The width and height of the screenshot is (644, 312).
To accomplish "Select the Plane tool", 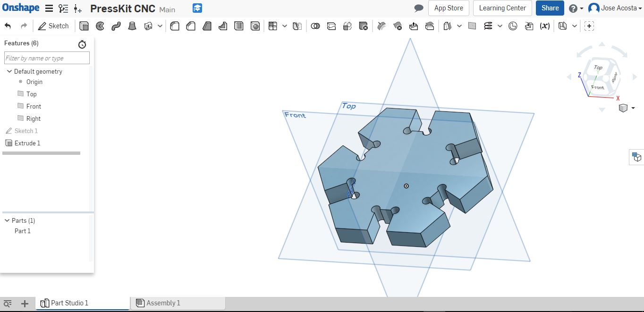I will (472, 26).
